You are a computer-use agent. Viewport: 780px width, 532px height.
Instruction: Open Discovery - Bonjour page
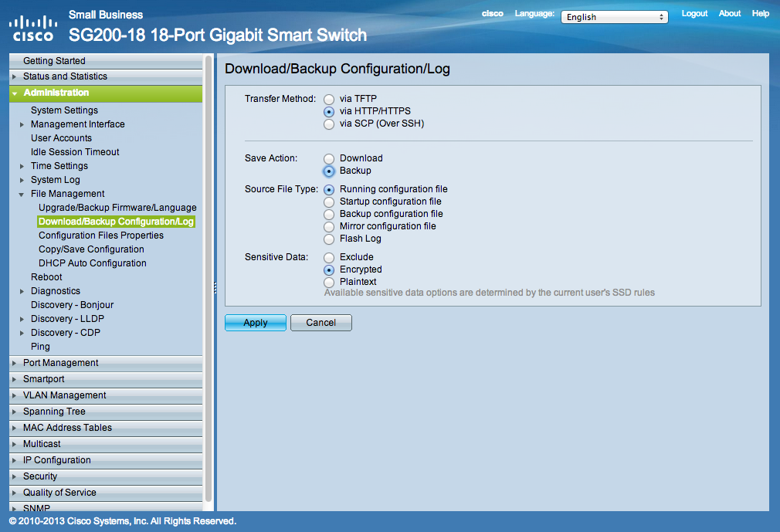72,305
